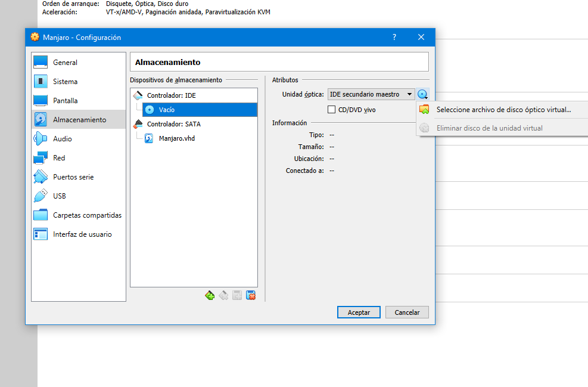Image resolution: width=588 pixels, height=387 pixels.
Task: Select the Manjaro.vhd disk entry
Action: pyautogui.click(x=200, y=138)
